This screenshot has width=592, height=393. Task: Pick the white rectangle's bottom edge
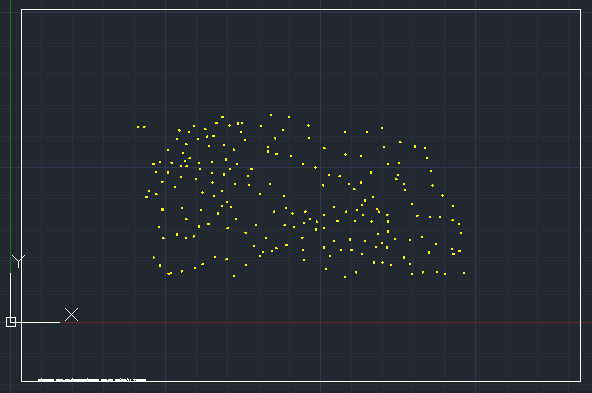pyautogui.click(x=301, y=381)
